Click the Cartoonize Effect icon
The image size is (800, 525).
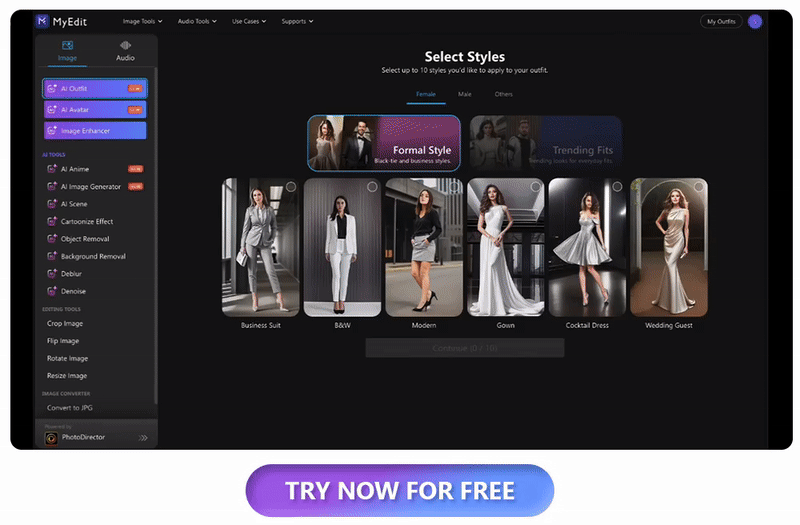[x=52, y=221]
